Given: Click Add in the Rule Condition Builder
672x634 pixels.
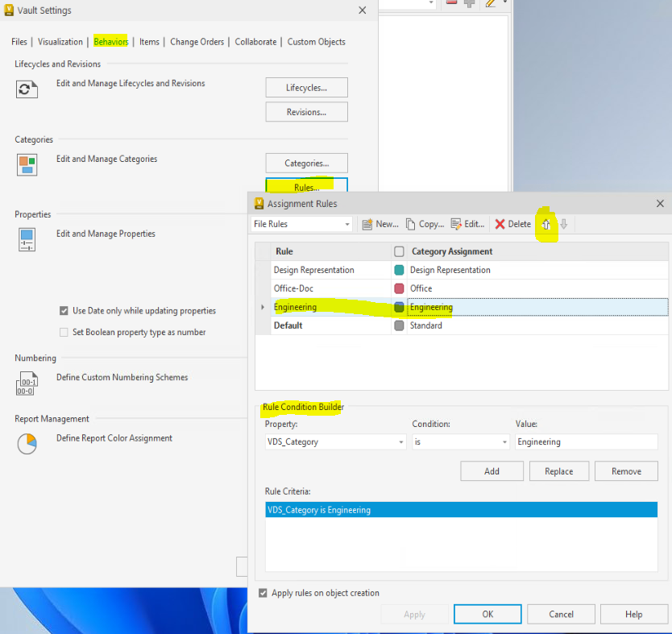Looking at the screenshot, I should click(x=492, y=470).
